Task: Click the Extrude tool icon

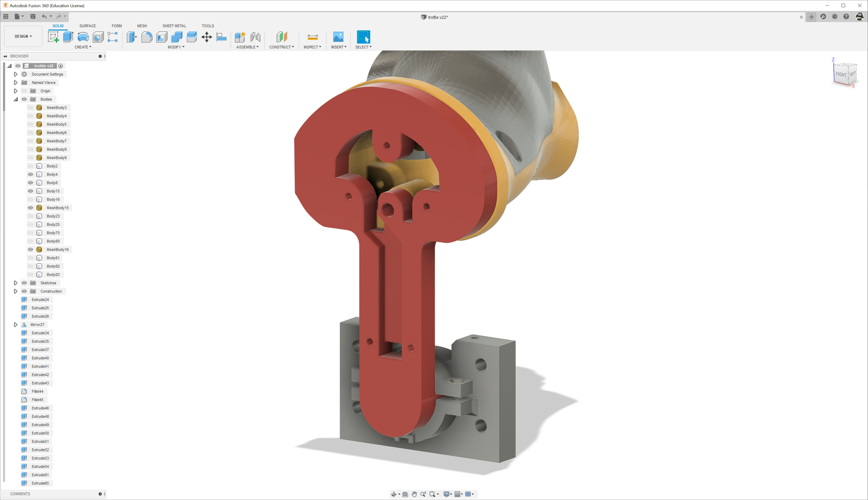Action: pyautogui.click(x=68, y=37)
